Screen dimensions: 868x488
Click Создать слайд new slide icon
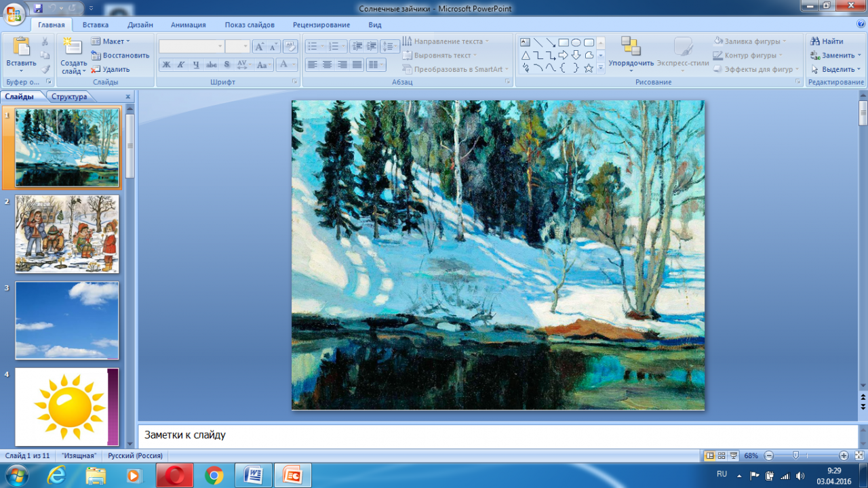pyautogui.click(x=73, y=46)
